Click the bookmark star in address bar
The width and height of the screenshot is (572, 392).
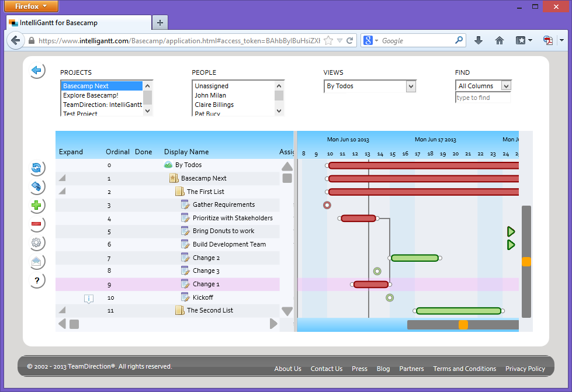coord(328,40)
